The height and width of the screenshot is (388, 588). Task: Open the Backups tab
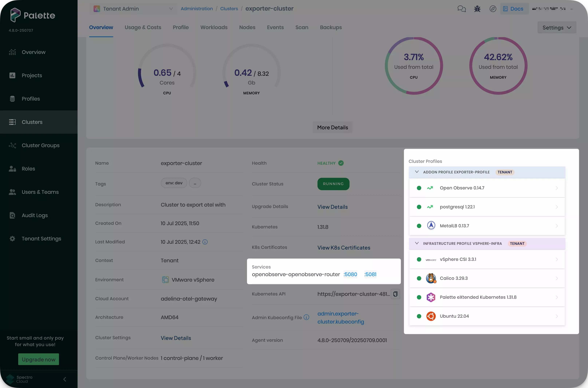pyautogui.click(x=331, y=28)
